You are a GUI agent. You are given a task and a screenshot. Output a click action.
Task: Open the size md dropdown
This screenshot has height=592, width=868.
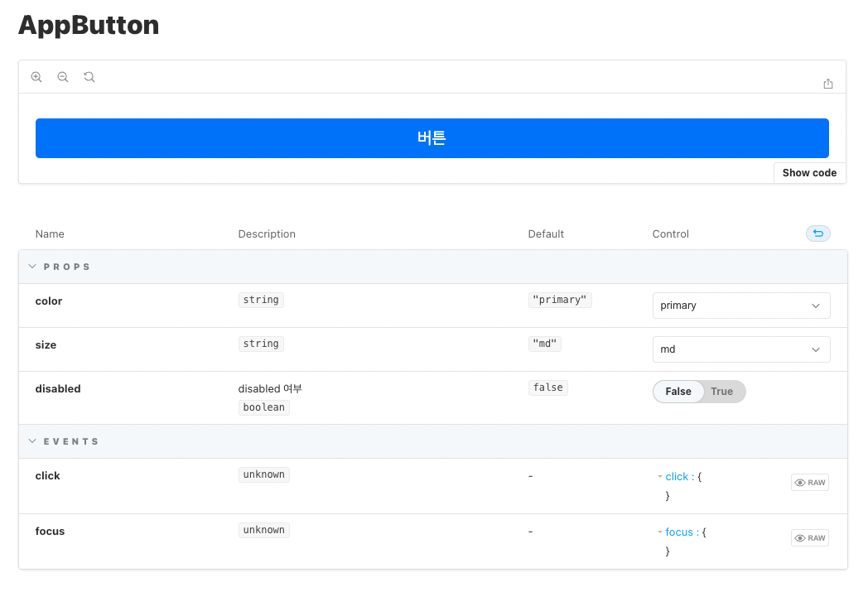click(x=741, y=349)
